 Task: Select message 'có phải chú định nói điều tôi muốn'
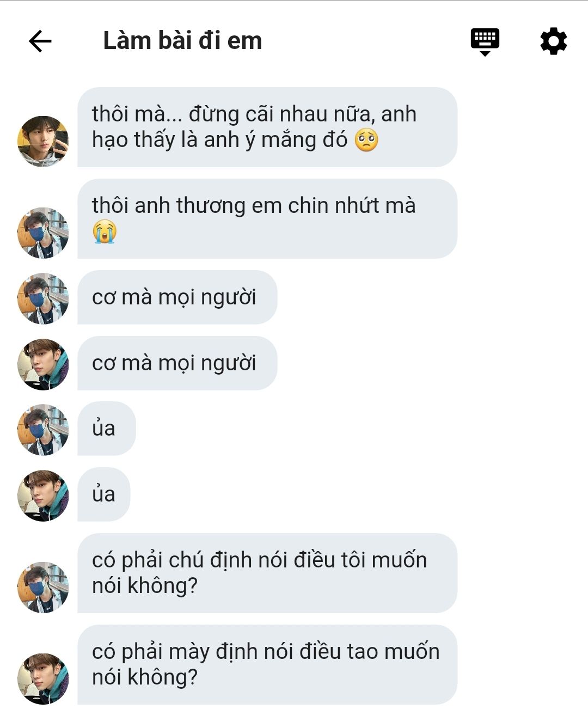(267, 573)
